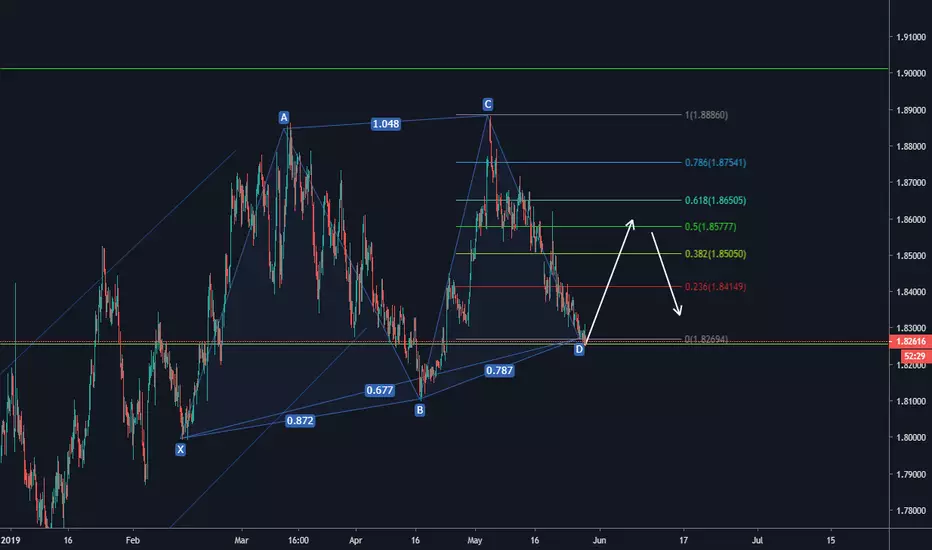
Task: Click the Jul label on time axis
Action: (757, 540)
